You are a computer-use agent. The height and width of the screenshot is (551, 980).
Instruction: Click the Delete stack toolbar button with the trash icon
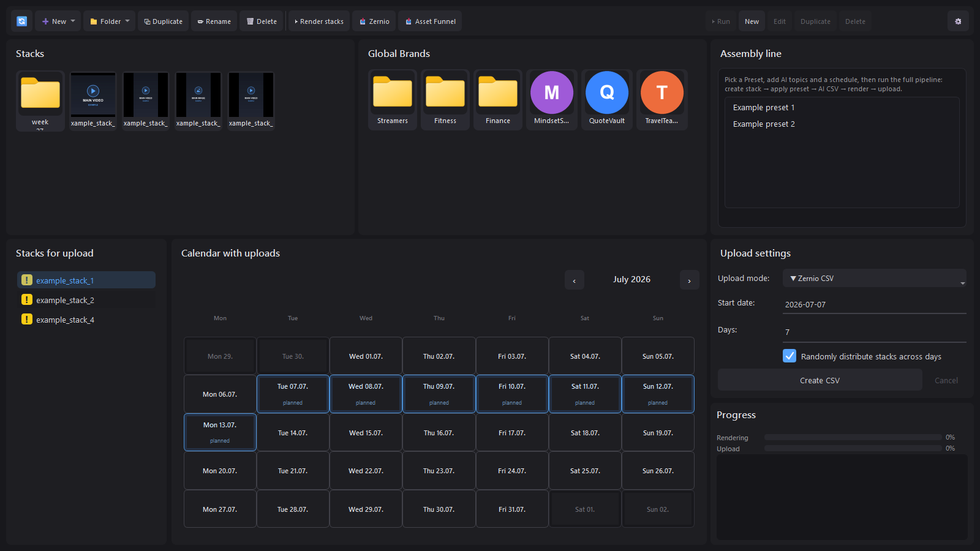pyautogui.click(x=262, y=21)
